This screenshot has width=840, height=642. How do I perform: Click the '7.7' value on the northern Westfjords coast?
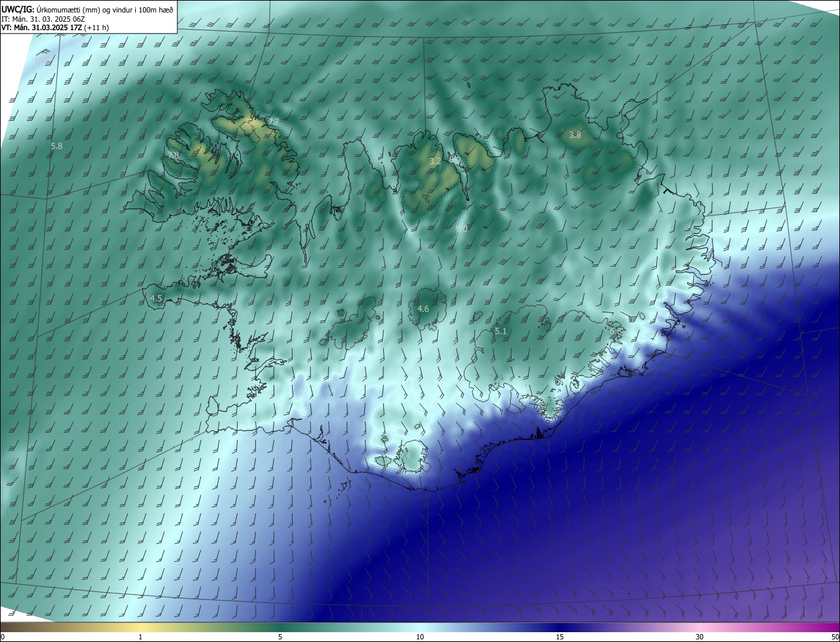tap(273, 121)
